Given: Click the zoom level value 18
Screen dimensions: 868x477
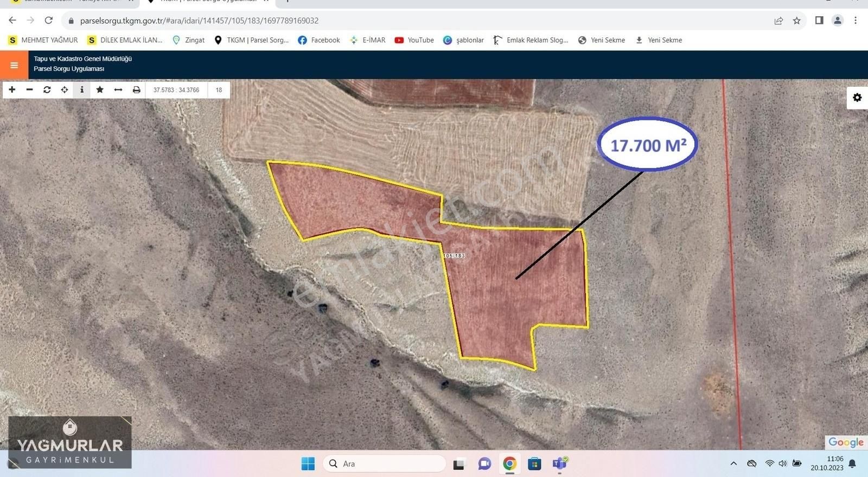Looking at the screenshot, I should (x=219, y=90).
